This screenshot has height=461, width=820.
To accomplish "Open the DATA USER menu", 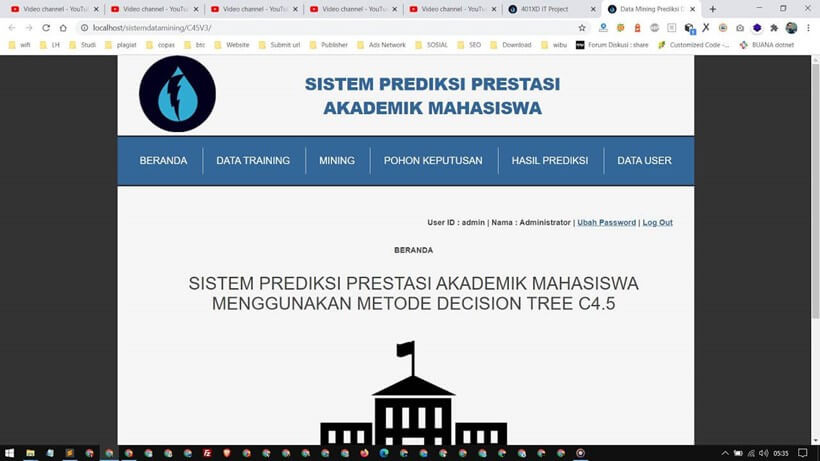I will (644, 161).
